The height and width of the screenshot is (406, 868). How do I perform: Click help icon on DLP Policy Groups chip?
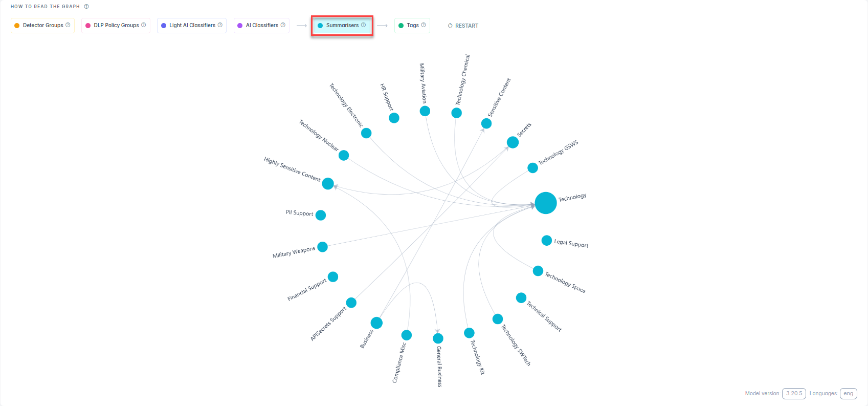[144, 25]
